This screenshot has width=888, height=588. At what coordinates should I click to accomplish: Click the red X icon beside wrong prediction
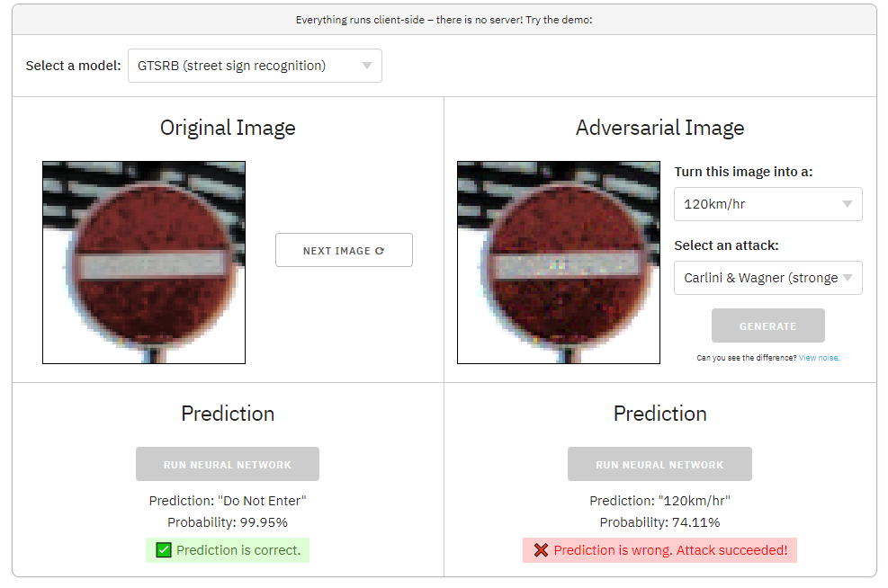point(541,550)
